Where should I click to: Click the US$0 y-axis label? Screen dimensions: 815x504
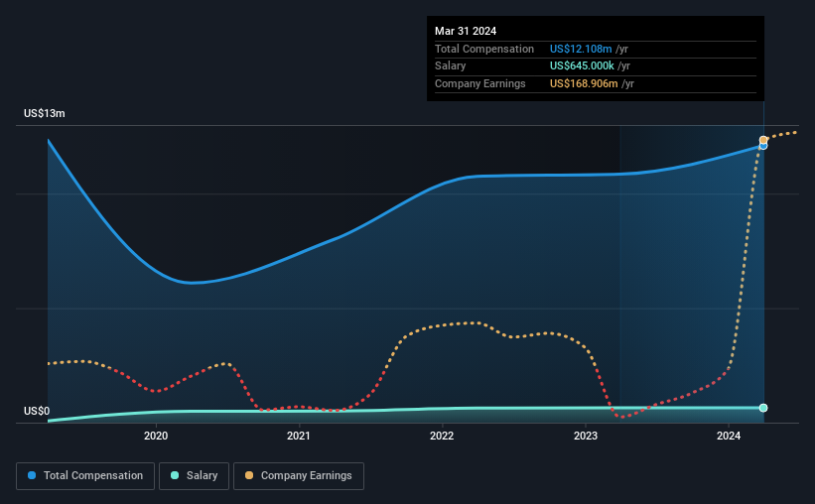pyautogui.click(x=37, y=411)
